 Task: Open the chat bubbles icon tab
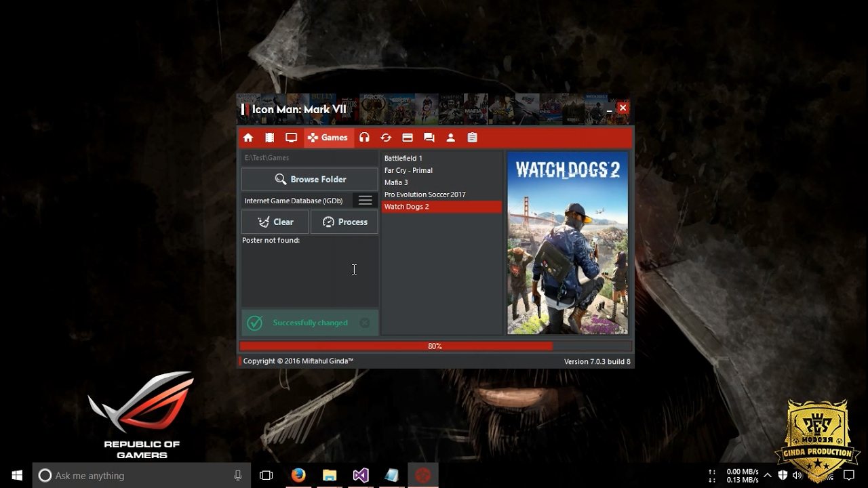point(429,138)
